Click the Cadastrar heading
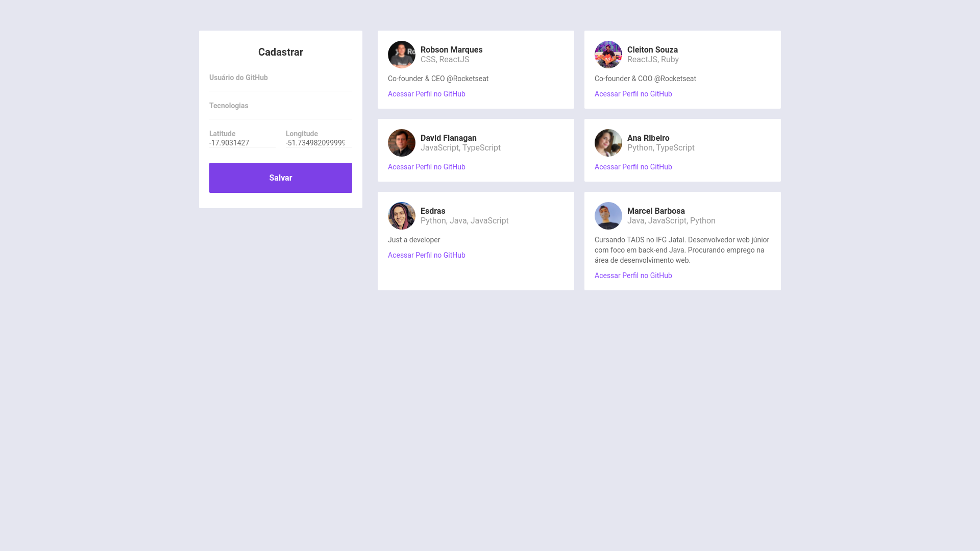Viewport: 980px width, 551px height. (281, 52)
